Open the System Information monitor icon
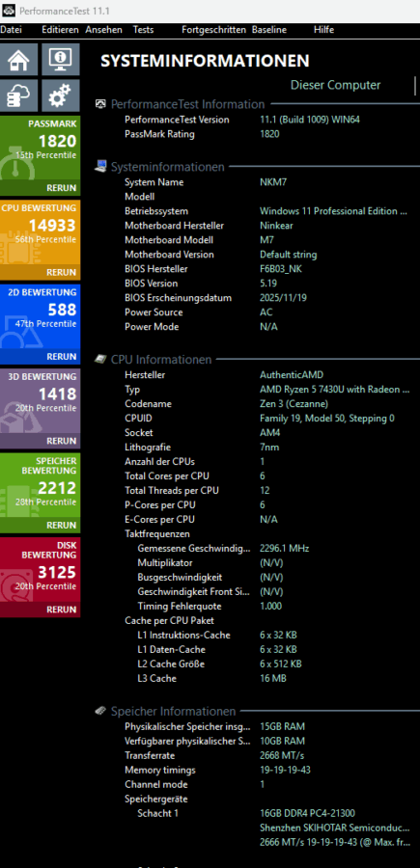Viewport: 420px width, 868px height. tap(61, 59)
